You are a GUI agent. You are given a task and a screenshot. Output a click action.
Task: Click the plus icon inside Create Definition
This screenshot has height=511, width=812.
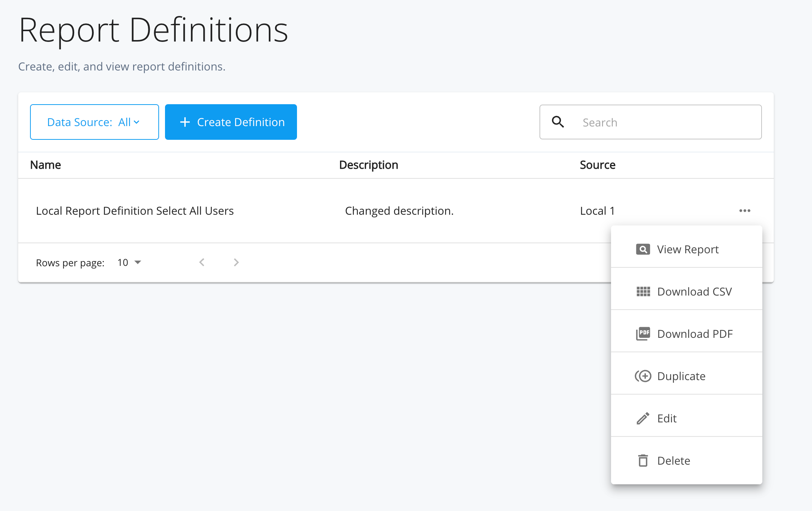[x=185, y=122]
